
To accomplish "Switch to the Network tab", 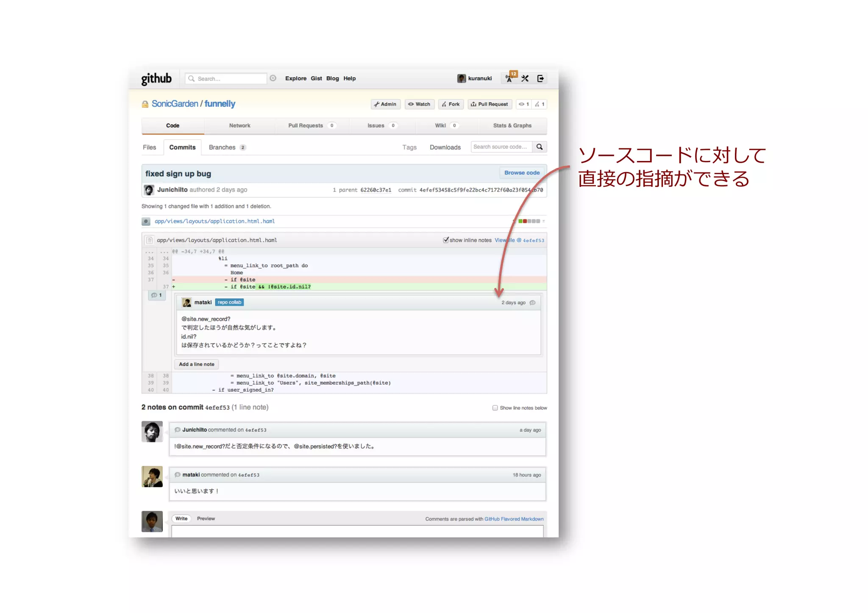I will coord(239,126).
